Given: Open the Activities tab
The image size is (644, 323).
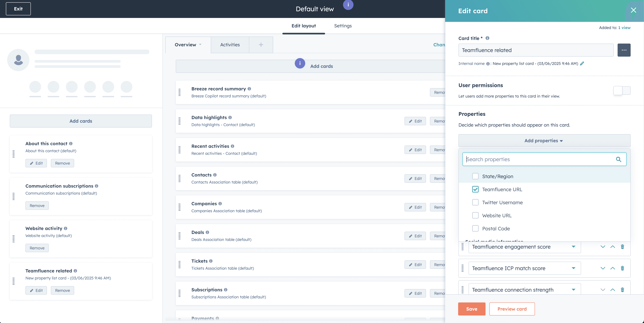Looking at the screenshot, I should (x=230, y=45).
